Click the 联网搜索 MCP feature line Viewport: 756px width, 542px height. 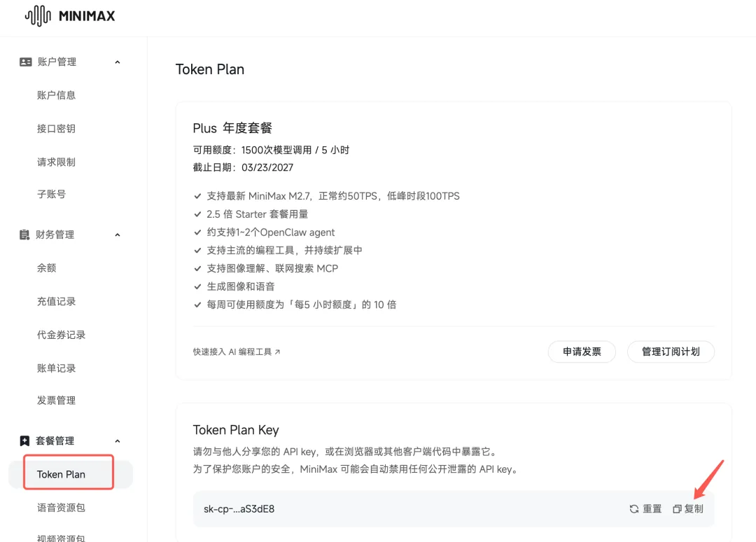(272, 269)
